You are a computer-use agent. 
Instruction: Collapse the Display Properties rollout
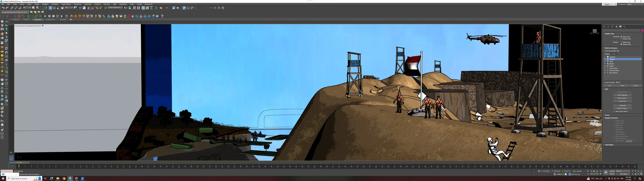[611, 118]
